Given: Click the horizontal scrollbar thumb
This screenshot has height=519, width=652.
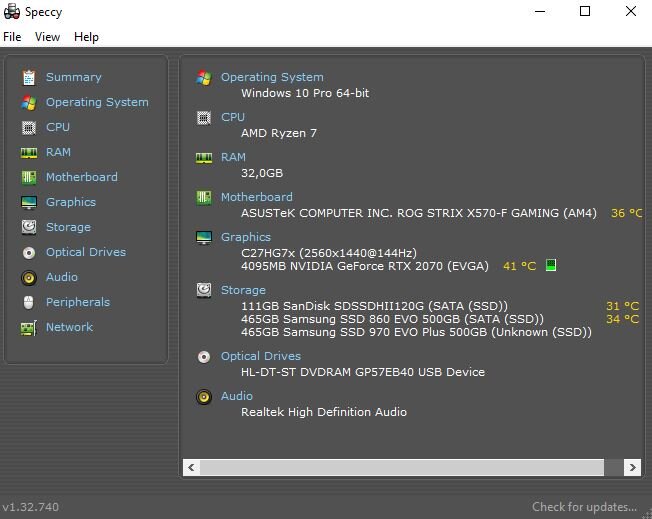Looking at the screenshot, I should tap(402, 467).
